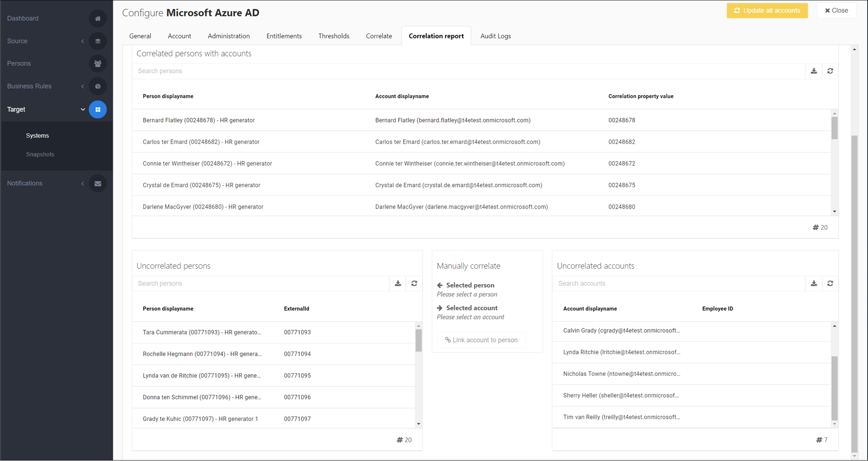Close the configuration page

[x=836, y=10]
